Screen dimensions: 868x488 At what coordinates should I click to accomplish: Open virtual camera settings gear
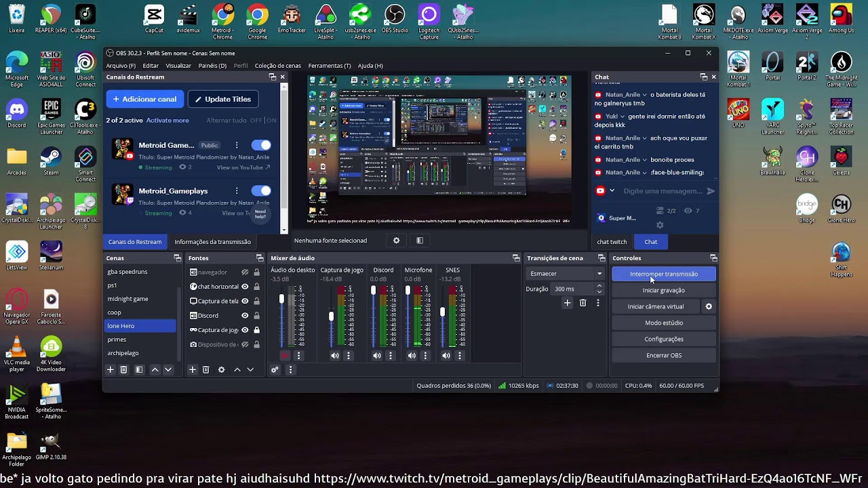(x=709, y=306)
